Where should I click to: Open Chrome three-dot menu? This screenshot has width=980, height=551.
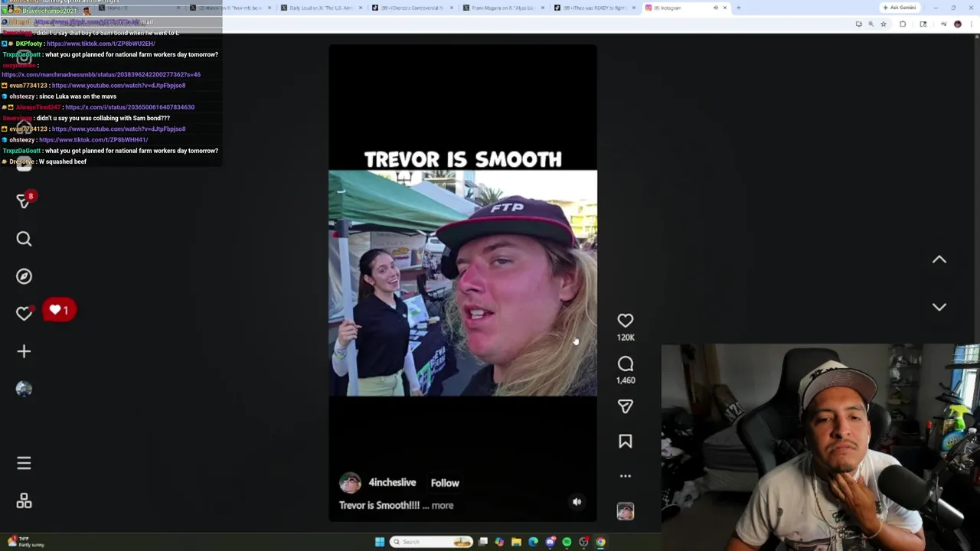(973, 24)
